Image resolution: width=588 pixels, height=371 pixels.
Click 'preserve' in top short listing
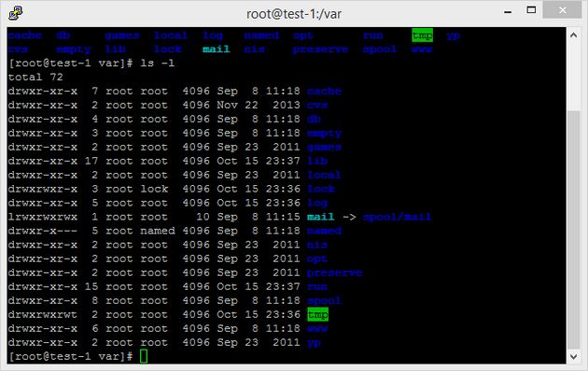pos(321,50)
